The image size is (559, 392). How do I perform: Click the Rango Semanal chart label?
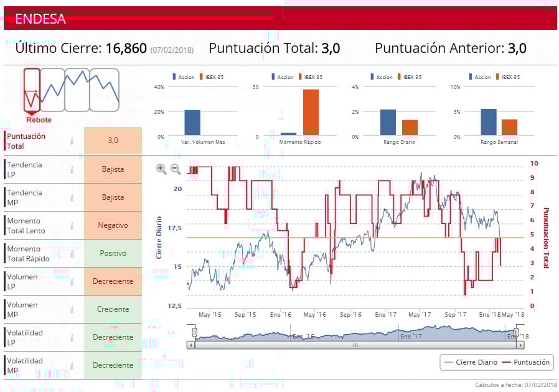(499, 142)
